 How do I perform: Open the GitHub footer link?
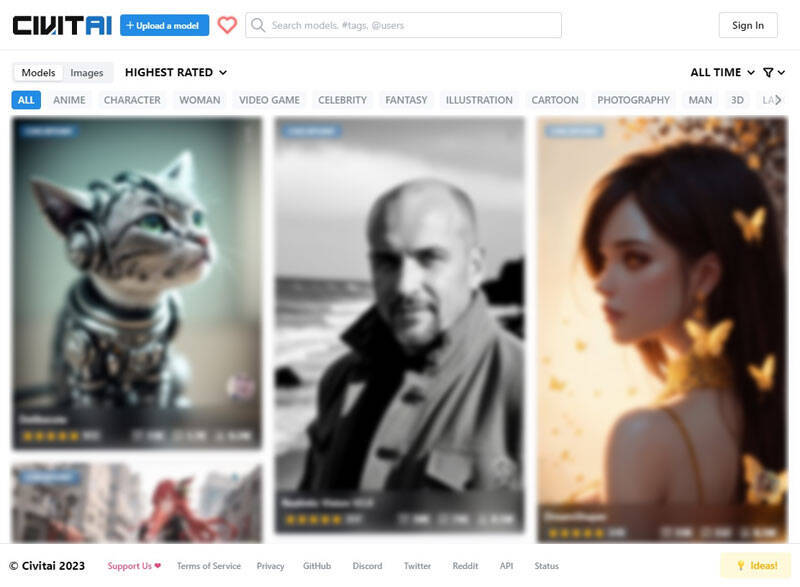(317, 566)
